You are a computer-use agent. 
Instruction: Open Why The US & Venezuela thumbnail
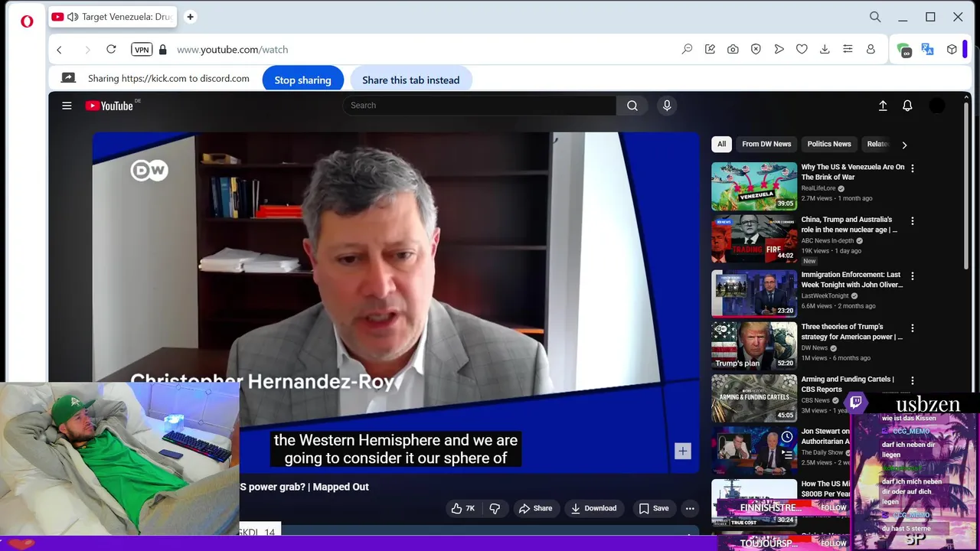tap(754, 186)
